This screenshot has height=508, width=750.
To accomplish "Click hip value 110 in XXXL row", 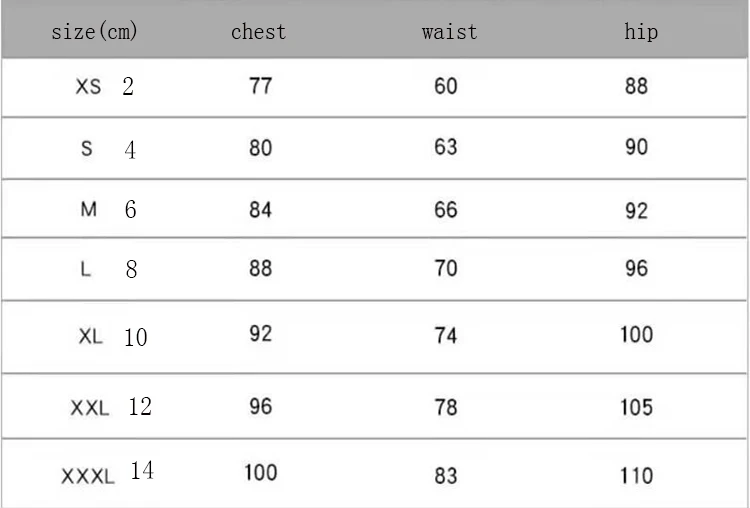I will 636,475.
